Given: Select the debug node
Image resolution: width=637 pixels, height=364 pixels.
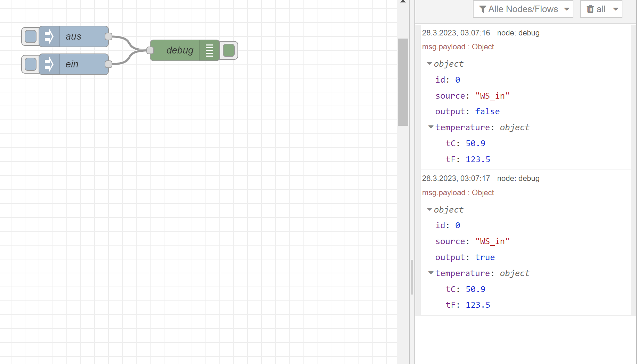Looking at the screenshot, I should tap(185, 50).
